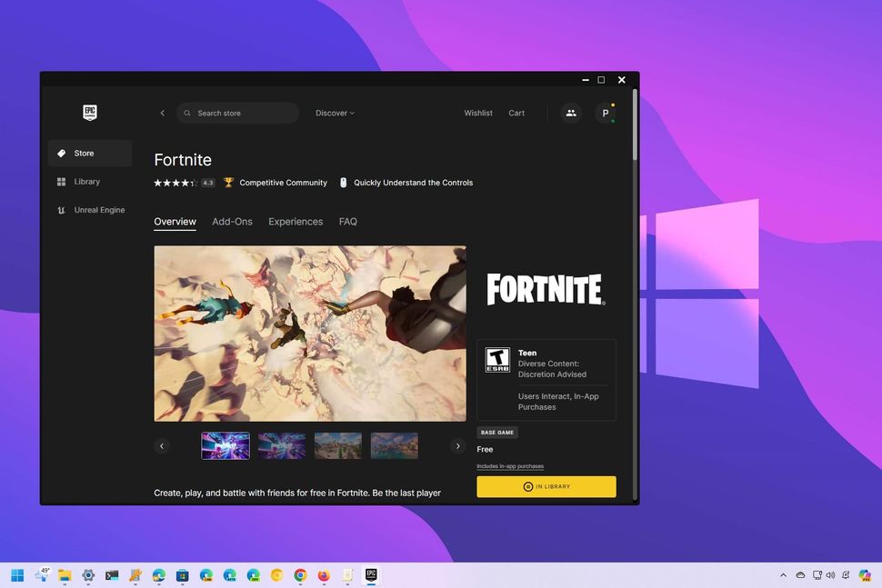The image size is (882, 588).
Task: Launch Firefox from the taskbar
Action: click(x=323, y=575)
